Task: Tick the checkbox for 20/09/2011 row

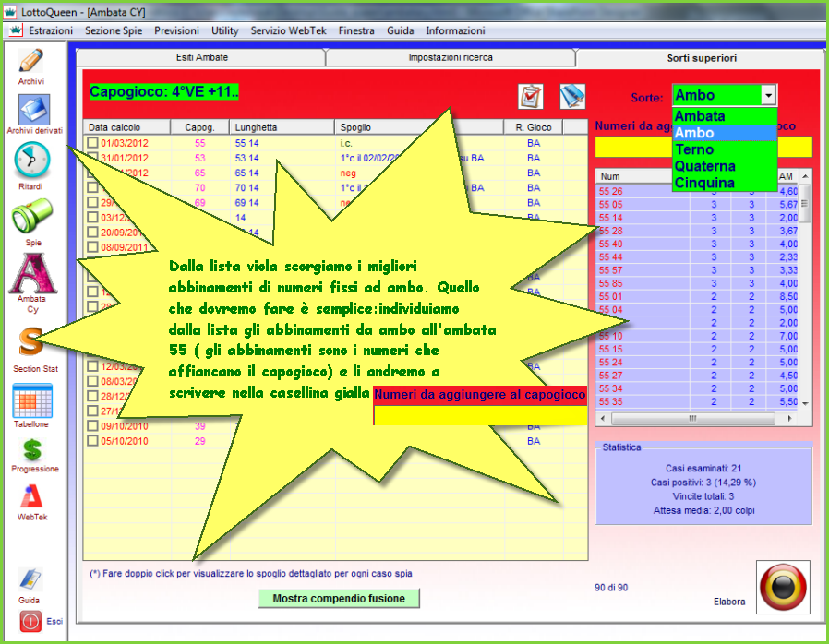Action: pos(92,232)
